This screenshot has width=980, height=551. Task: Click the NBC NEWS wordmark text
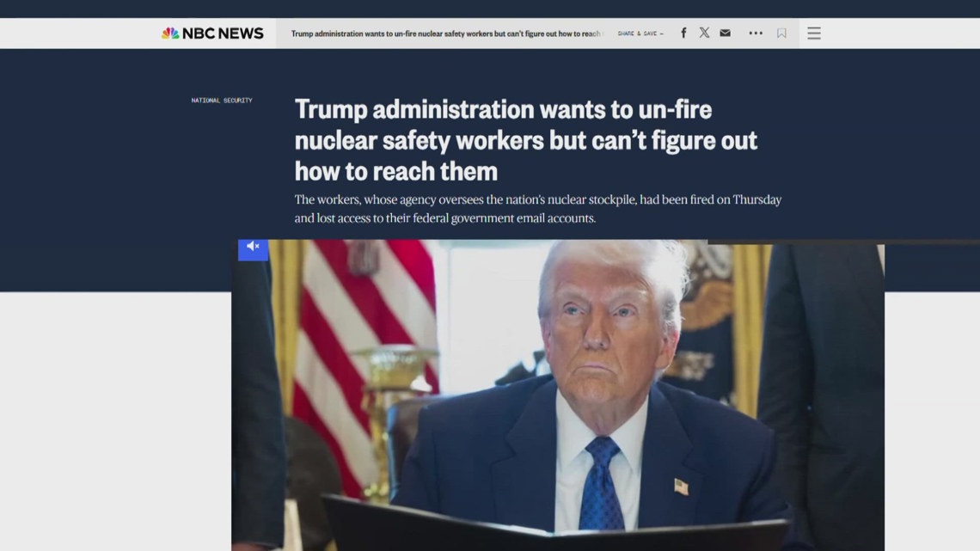coord(223,34)
